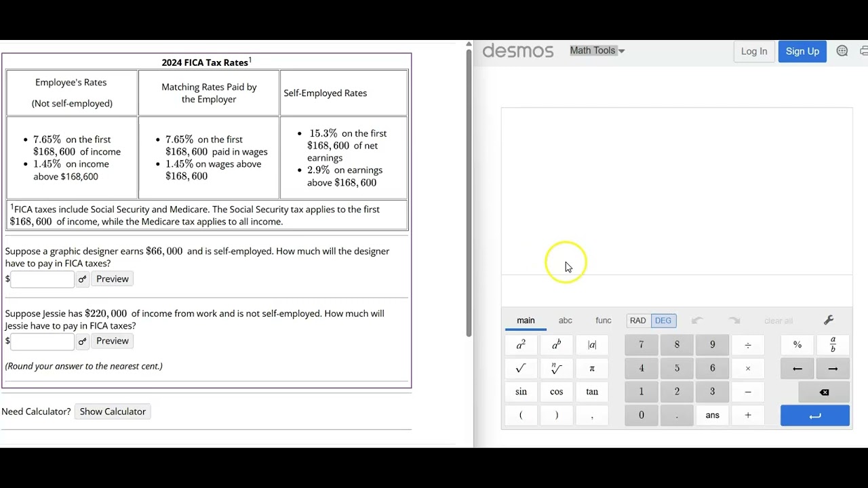Click the number 4 key
868x488 pixels.
pyautogui.click(x=641, y=369)
